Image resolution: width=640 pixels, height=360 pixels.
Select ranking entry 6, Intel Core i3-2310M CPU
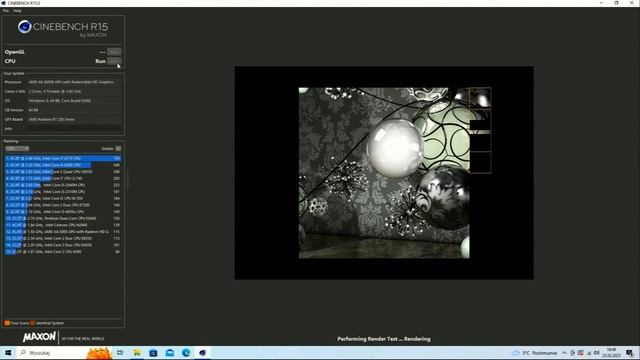(63, 191)
